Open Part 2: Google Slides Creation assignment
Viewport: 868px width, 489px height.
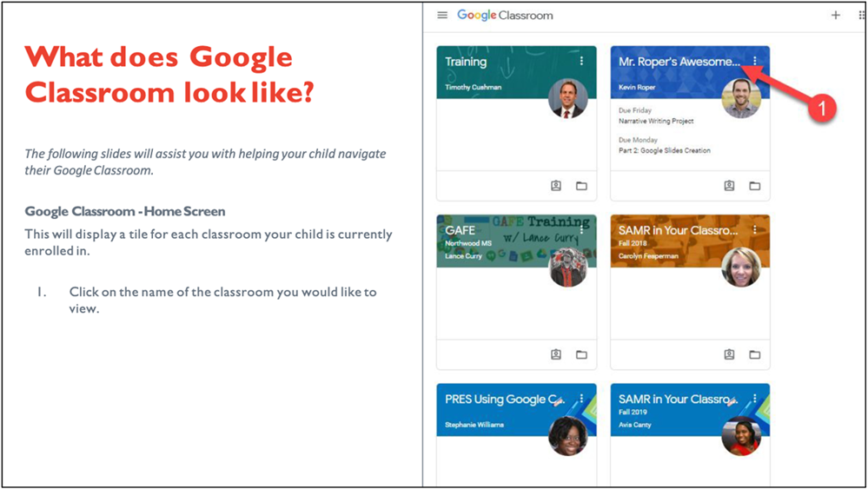(665, 150)
